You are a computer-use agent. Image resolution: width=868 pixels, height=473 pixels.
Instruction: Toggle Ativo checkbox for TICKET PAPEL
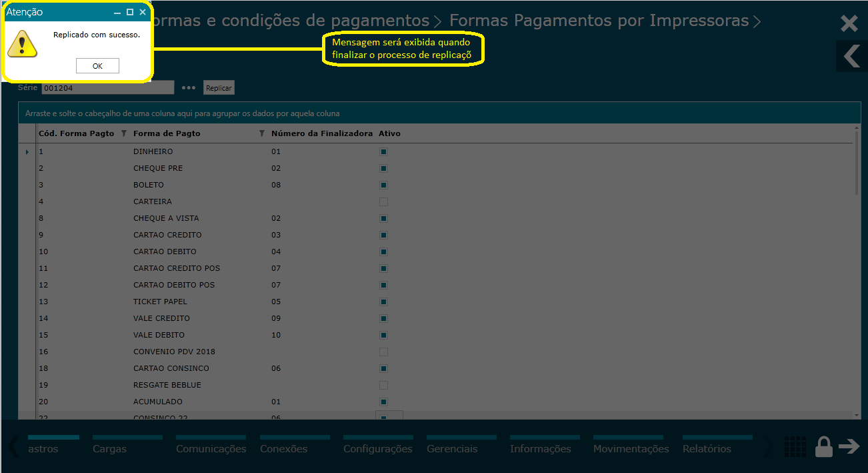[383, 302]
